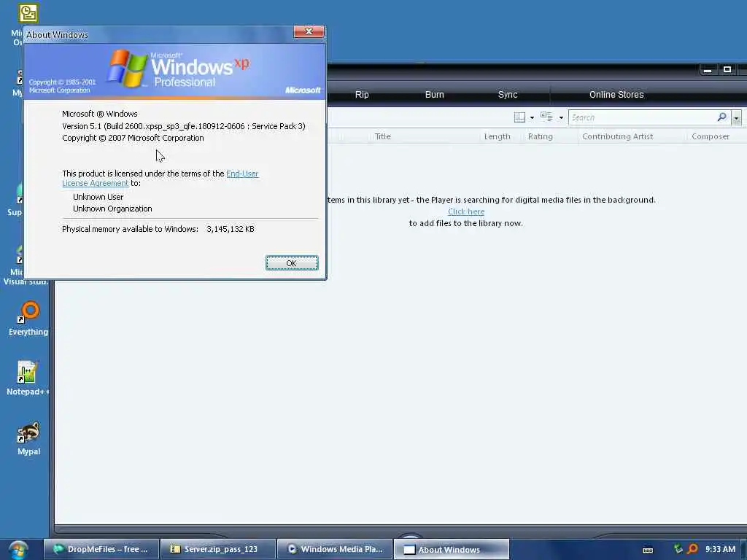The height and width of the screenshot is (560, 747).
Task: Sort library by Rating column
Action: (541, 136)
